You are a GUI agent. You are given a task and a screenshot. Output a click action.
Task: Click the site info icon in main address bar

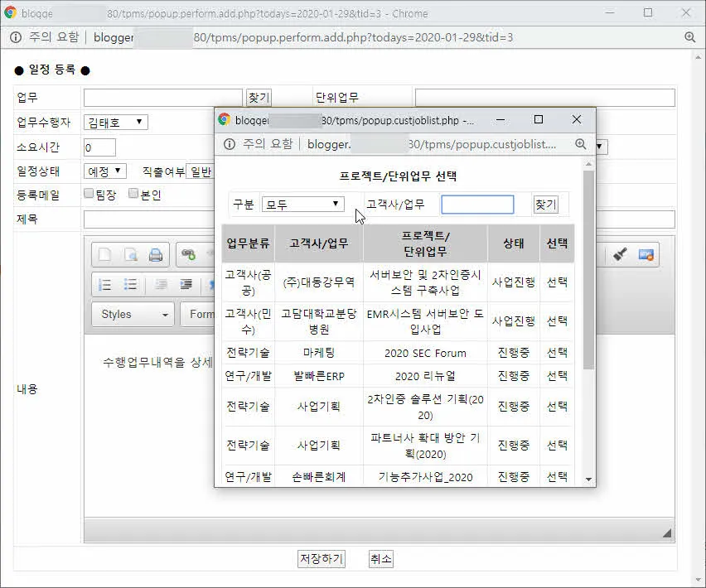(16, 37)
